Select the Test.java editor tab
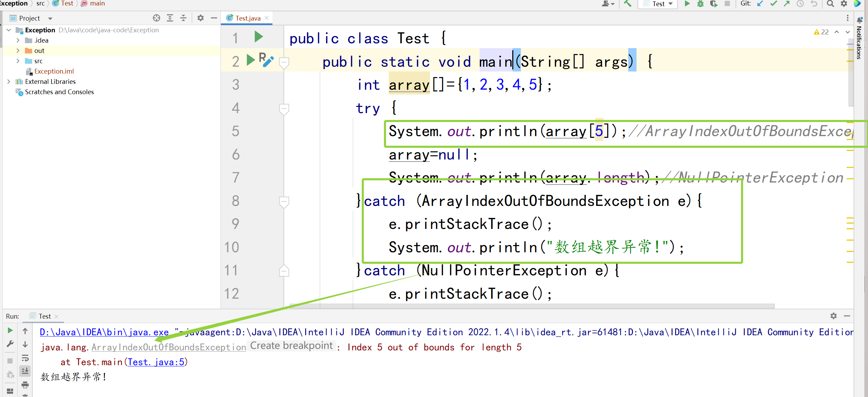This screenshot has height=397, width=868. 247,18
